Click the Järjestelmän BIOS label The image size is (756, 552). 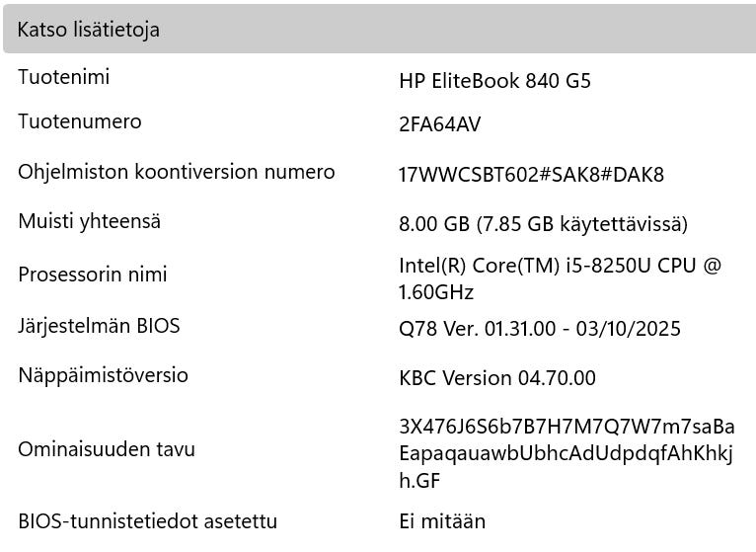[99, 325]
